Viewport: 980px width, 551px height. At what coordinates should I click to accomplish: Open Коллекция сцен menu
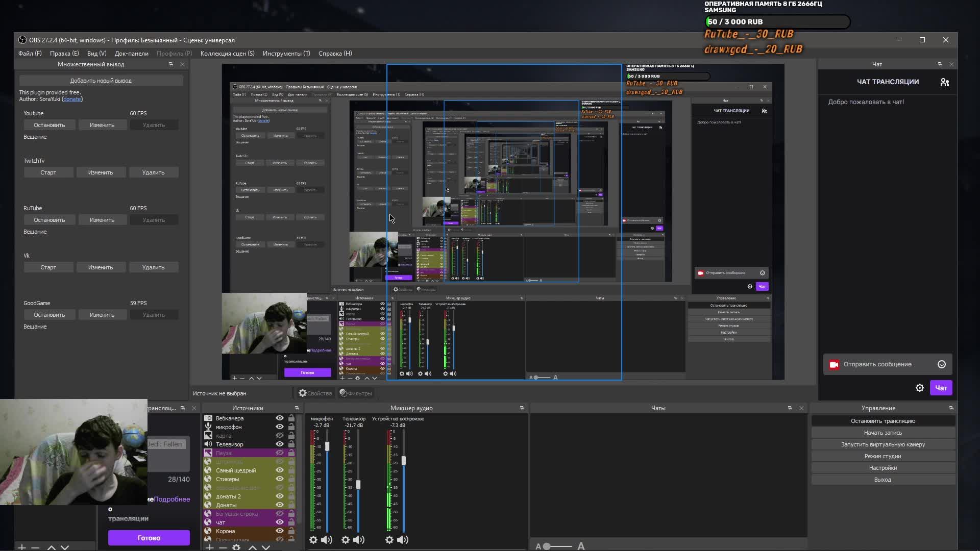click(x=227, y=54)
